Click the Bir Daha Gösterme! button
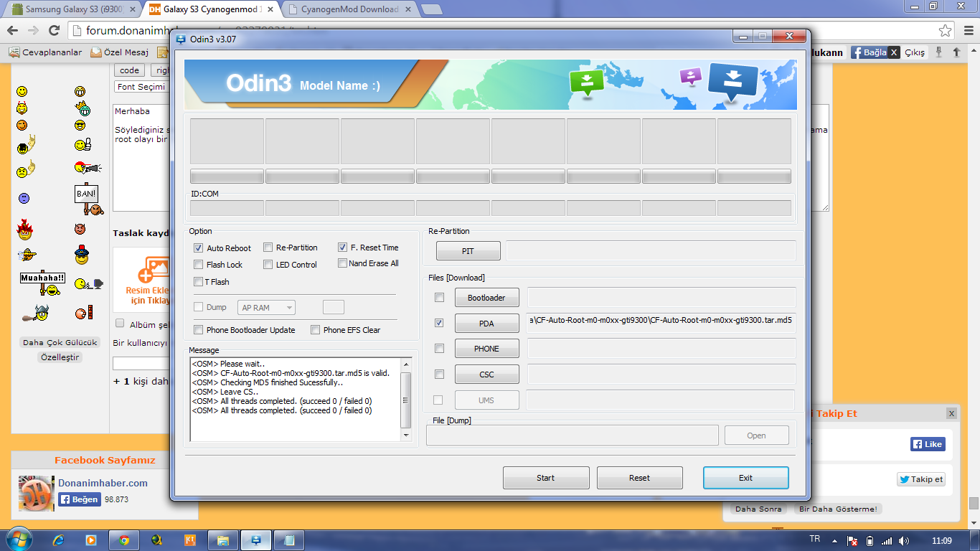This screenshot has width=980, height=551. [838, 509]
